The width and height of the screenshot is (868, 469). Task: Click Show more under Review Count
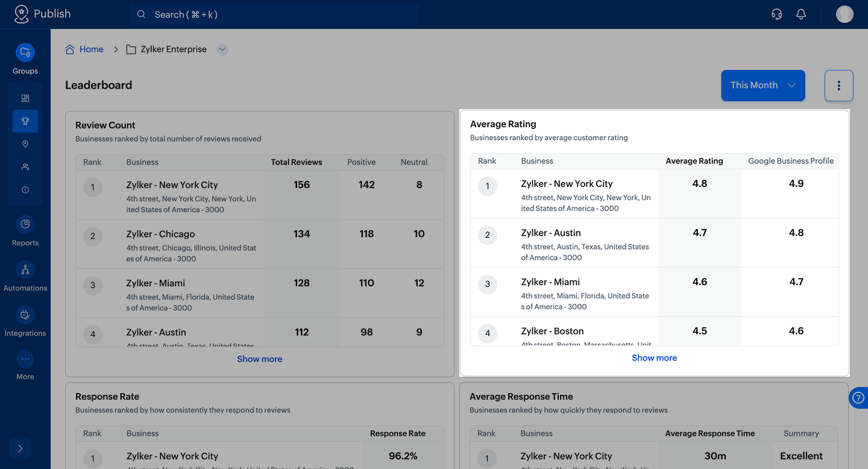click(x=259, y=359)
